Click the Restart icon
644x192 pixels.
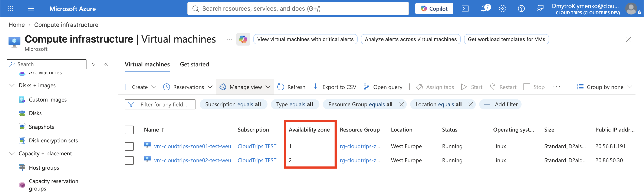point(493,87)
